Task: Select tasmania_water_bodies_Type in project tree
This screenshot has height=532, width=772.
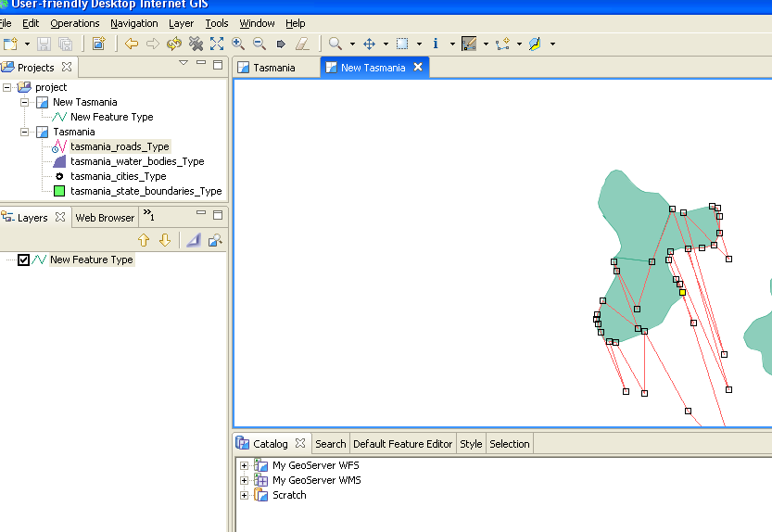Action: coord(137,161)
